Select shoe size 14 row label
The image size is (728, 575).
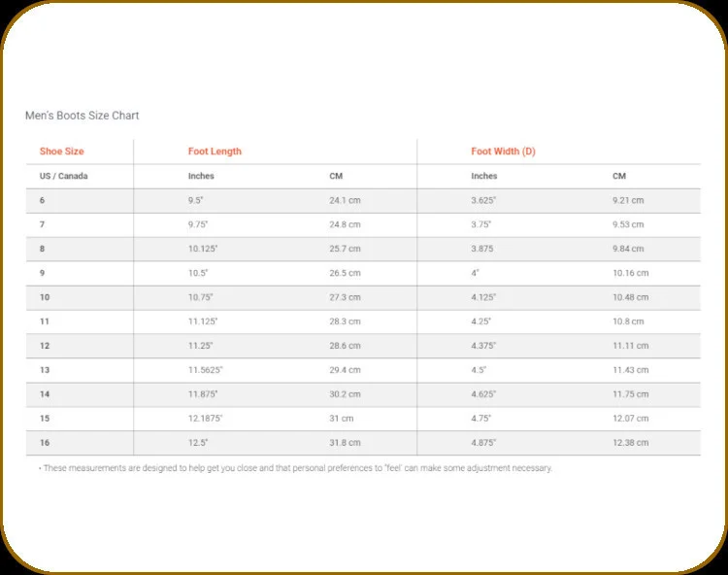click(45, 394)
